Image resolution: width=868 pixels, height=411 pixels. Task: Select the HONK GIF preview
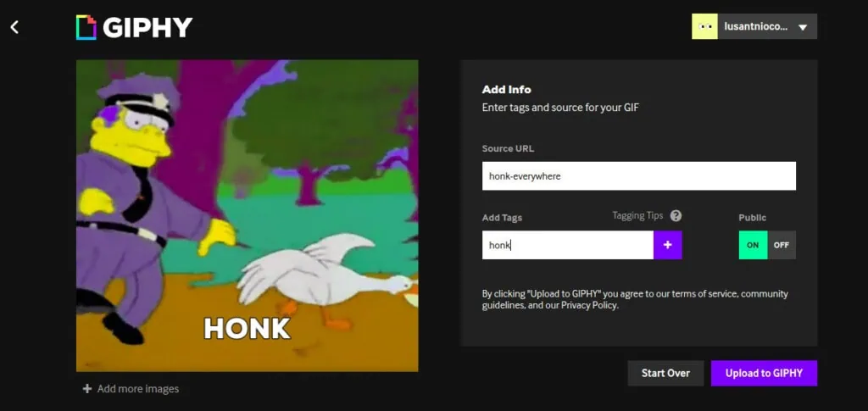coord(247,216)
